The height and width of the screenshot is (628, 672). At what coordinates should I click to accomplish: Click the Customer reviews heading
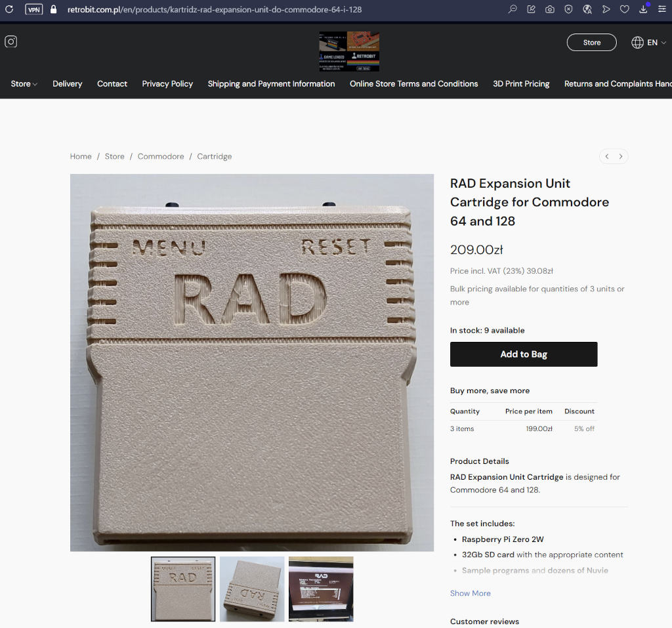point(484,621)
